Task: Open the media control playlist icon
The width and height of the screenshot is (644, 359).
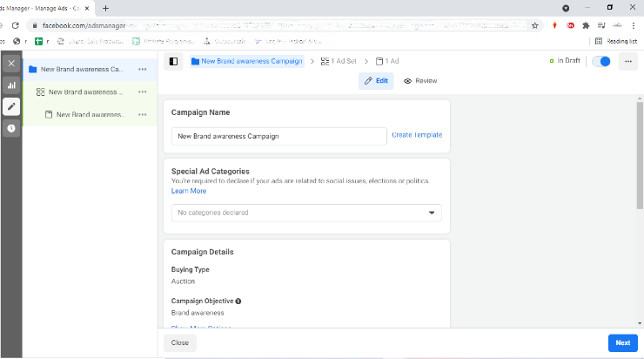Action: tap(601, 25)
